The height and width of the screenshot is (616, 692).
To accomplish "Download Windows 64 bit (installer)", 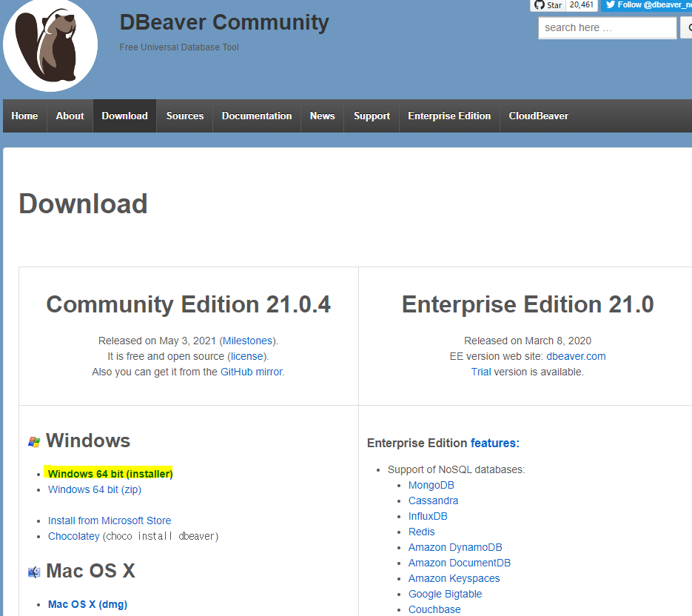I will click(110, 474).
